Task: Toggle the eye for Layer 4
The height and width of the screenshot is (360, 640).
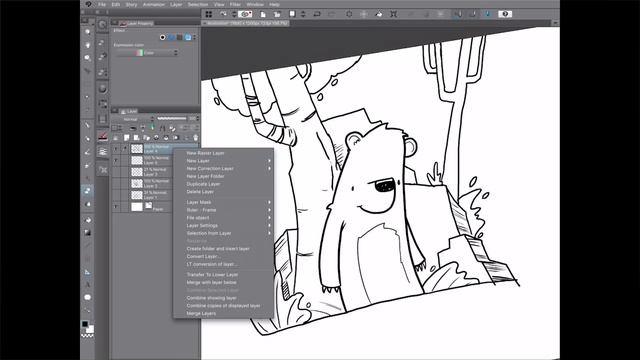Action: [x=116, y=149]
